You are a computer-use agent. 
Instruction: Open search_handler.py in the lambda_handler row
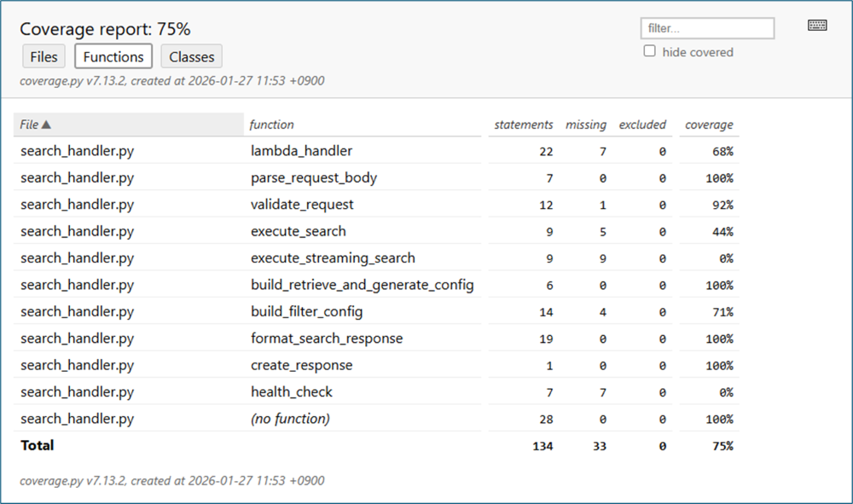point(77,151)
